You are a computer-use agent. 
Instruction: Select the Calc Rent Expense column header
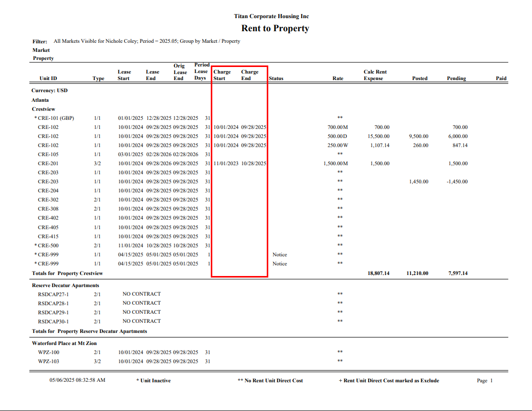(x=375, y=75)
